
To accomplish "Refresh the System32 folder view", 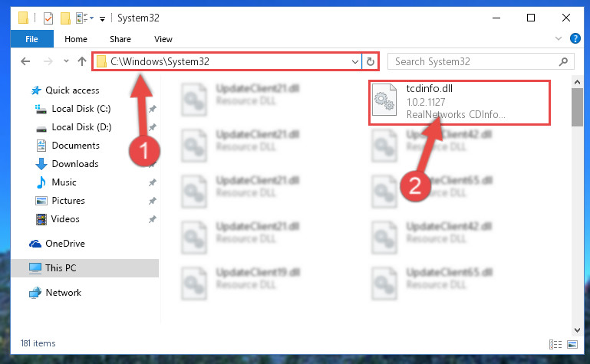I will click(x=371, y=61).
